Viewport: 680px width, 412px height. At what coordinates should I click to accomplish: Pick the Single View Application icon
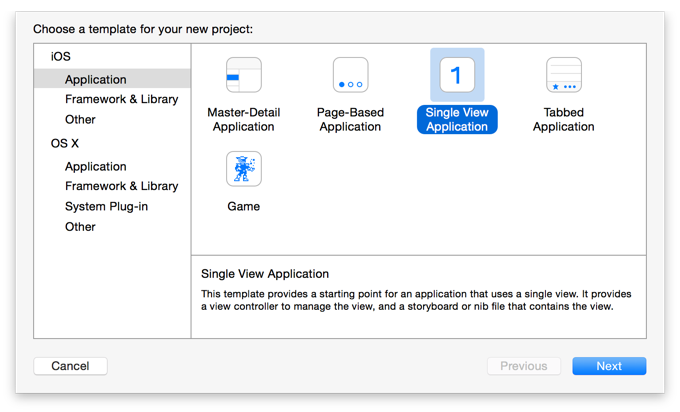[457, 75]
